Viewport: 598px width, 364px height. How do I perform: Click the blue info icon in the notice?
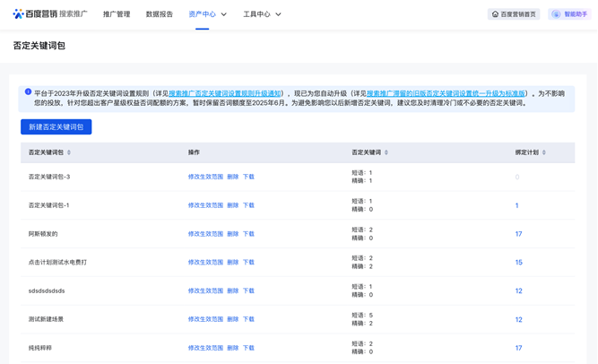[x=28, y=92]
